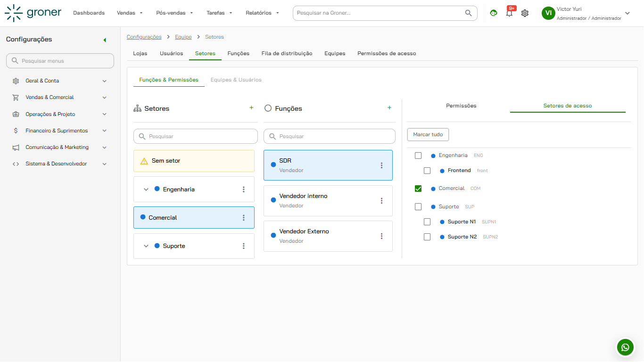This screenshot has height=362, width=644.
Task: Click the Marcar tudo button
Action: [428, 135]
